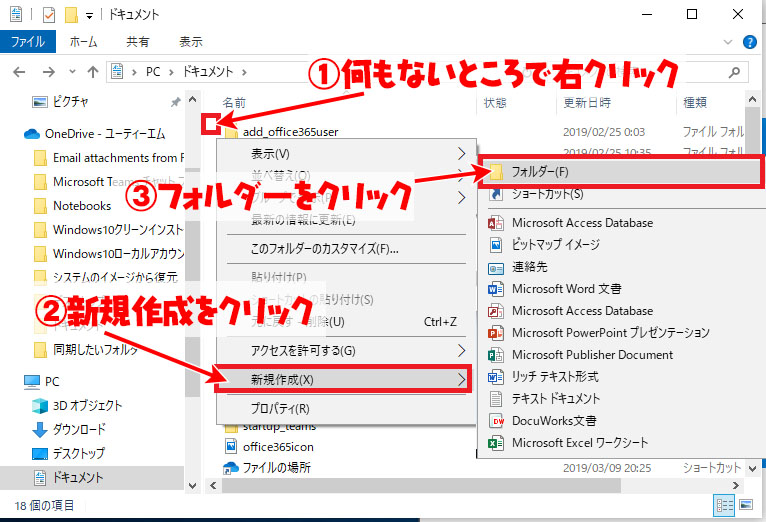Open 同期したいフォルダ in sidebar
The image size is (766, 522).
(x=86, y=349)
